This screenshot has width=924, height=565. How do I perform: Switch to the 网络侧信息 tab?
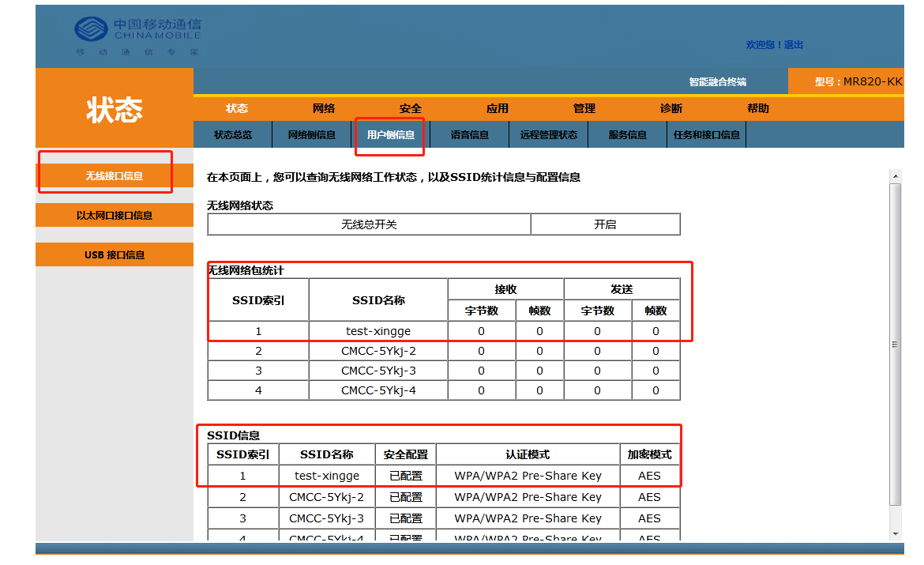pos(312,135)
